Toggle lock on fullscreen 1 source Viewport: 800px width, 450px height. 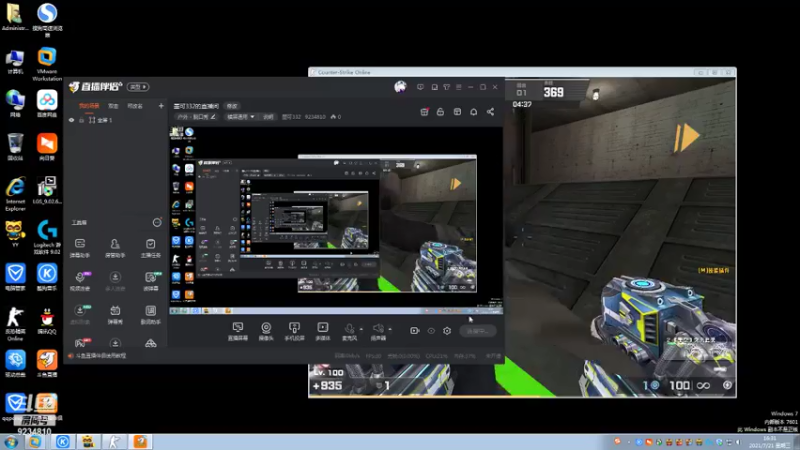pos(81,120)
